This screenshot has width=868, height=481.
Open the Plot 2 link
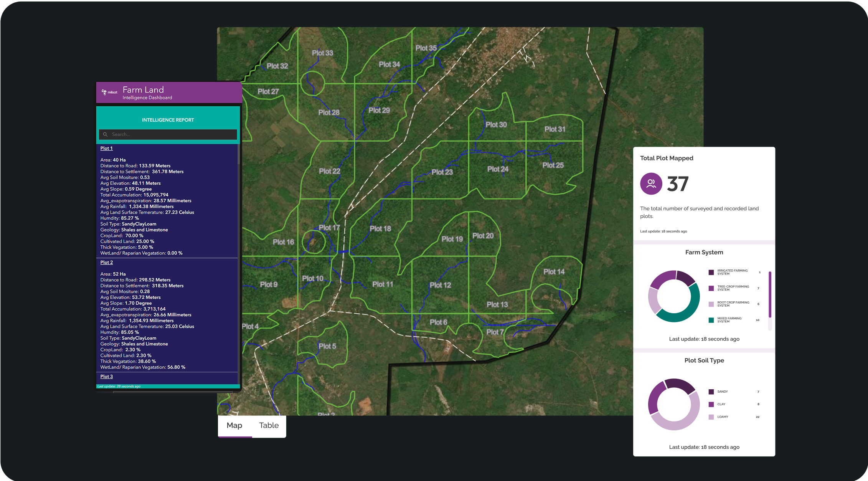(106, 262)
